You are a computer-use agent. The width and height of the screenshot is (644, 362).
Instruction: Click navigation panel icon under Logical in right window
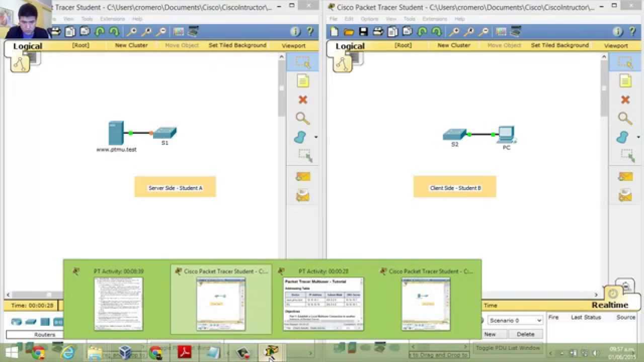coord(342,64)
